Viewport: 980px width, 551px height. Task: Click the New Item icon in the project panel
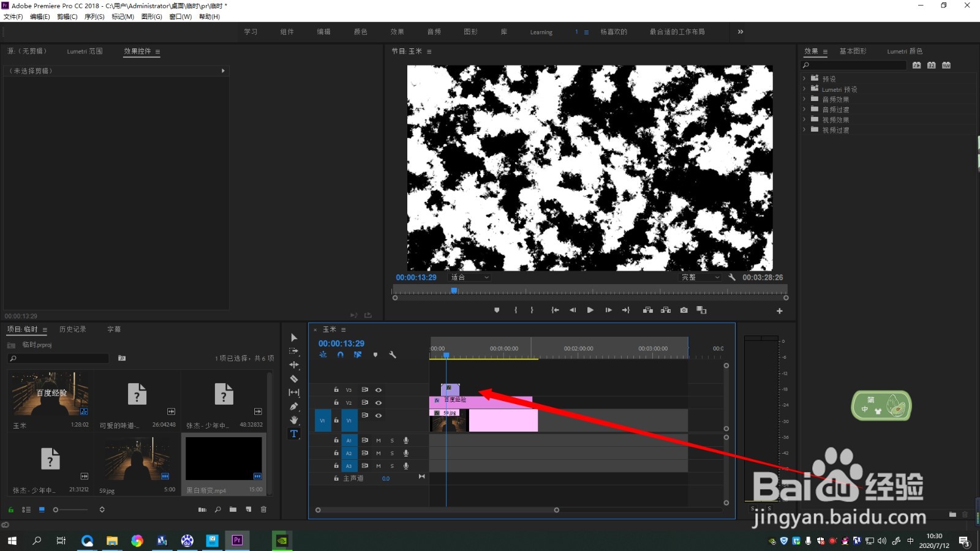pos(249,509)
